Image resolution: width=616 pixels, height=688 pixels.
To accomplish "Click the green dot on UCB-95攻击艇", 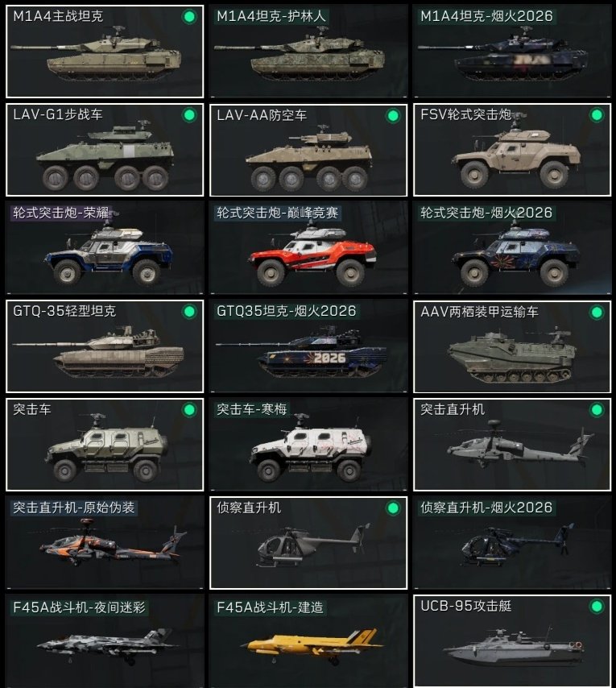I will pos(597,607).
